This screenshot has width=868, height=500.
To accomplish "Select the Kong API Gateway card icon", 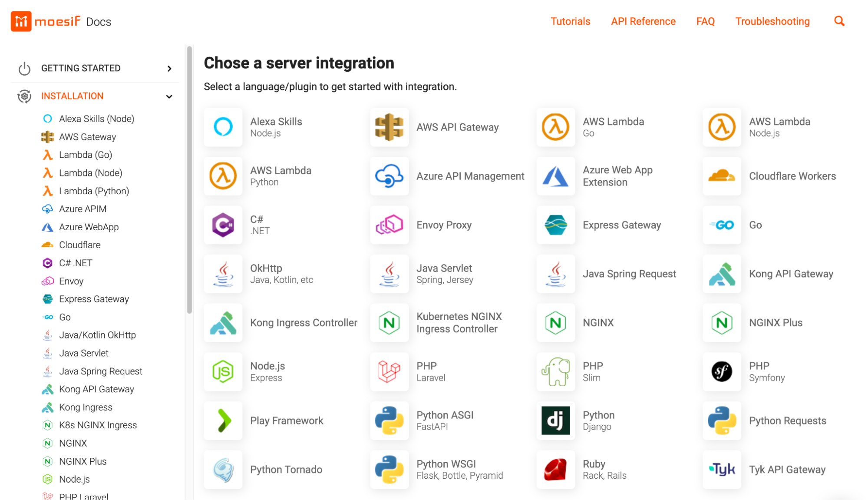I will click(722, 274).
